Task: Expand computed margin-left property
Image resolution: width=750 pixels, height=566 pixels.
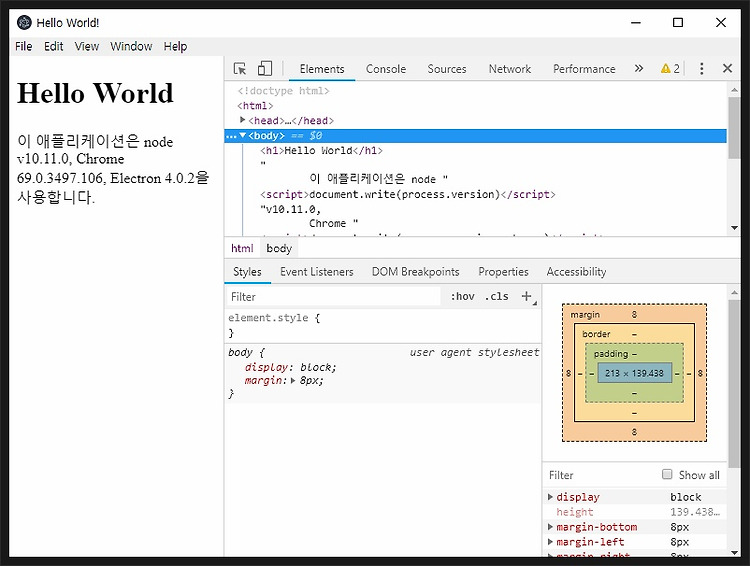Action: [x=550, y=542]
